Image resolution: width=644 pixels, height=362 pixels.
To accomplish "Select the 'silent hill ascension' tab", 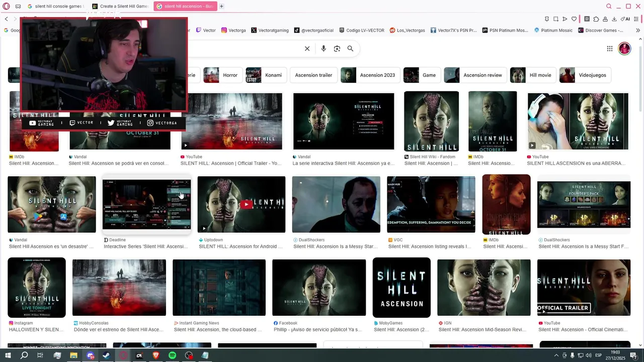I will [x=185, y=7].
